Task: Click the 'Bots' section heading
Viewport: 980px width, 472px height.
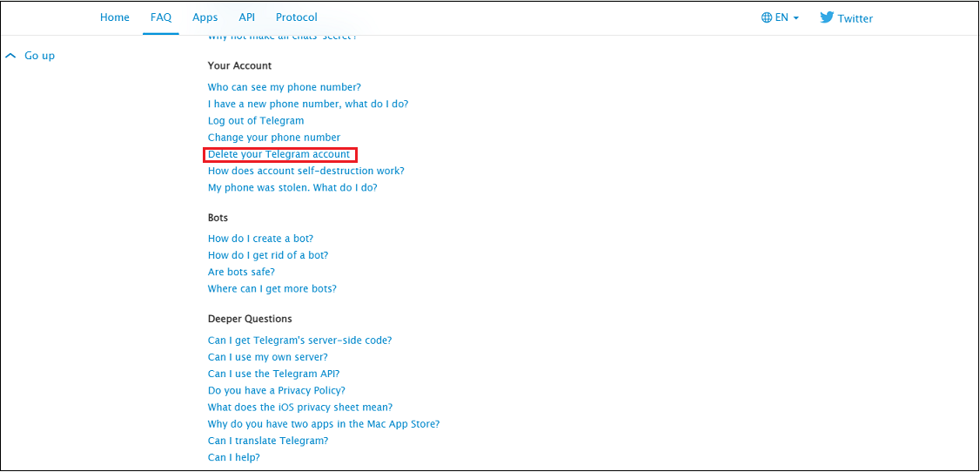Action: click(218, 218)
